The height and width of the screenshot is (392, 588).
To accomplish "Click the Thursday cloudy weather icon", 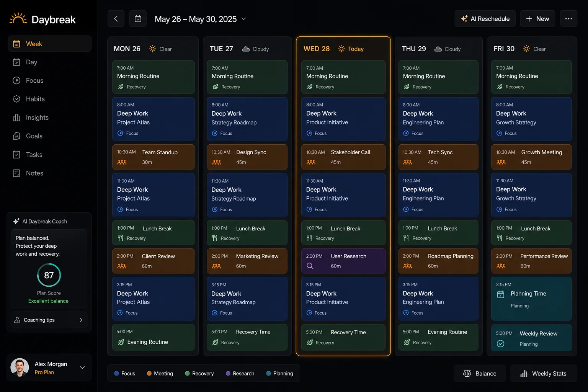I will pos(438,49).
